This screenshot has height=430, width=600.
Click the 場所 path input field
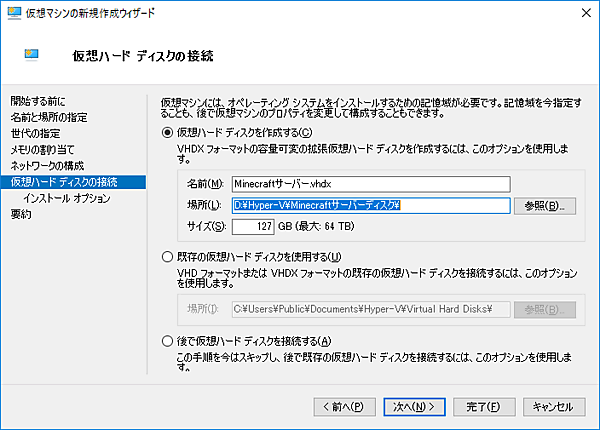point(370,205)
